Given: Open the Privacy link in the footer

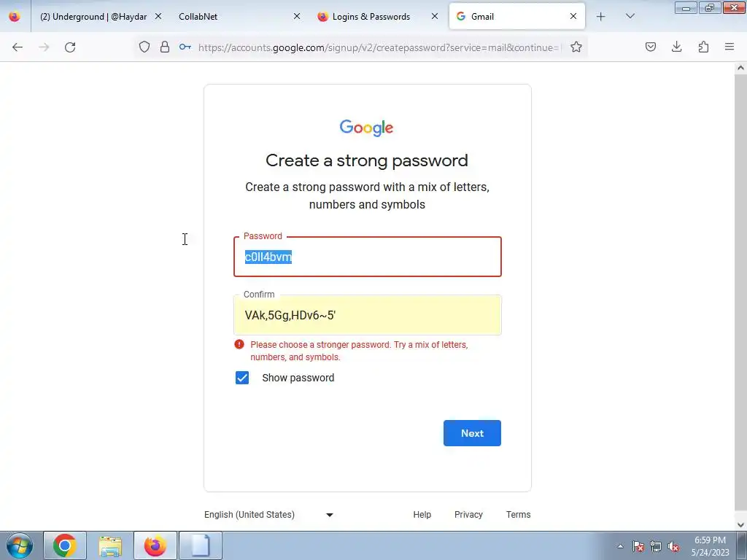Looking at the screenshot, I should tap(468, 515).
